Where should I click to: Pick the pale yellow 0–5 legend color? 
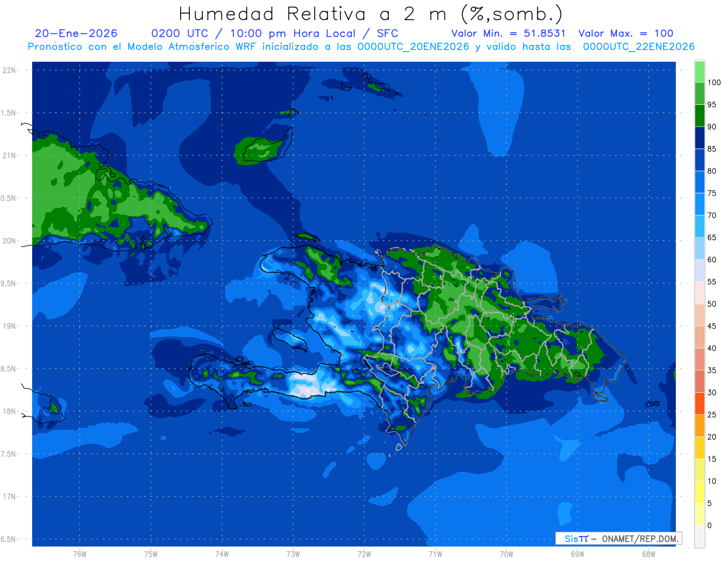point(699,513)
